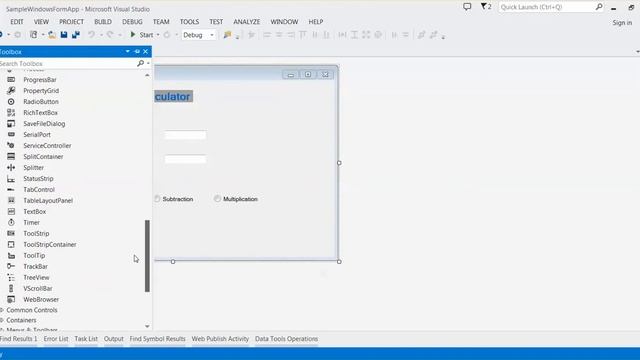Click the search magnifier in Toolbox
This screenshot has width=640, height=360.
tap(140, 63)
